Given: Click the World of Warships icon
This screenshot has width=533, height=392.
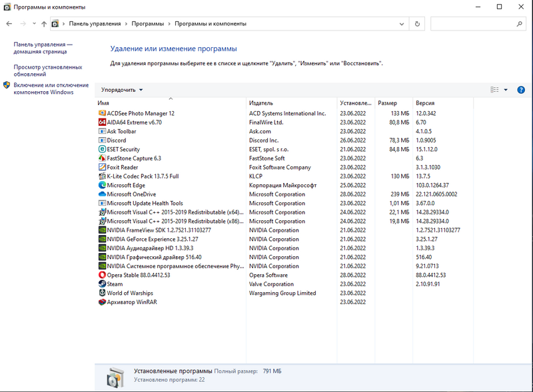Looking at the screenshot, I should pos(102,293).
